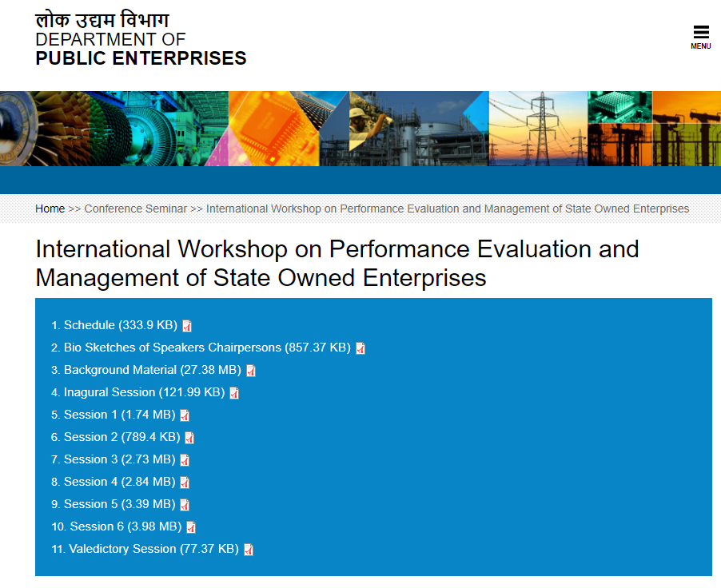Click PDF icon beside Session 4
Viewport: 721px width, 588px height.
[185, 483]
